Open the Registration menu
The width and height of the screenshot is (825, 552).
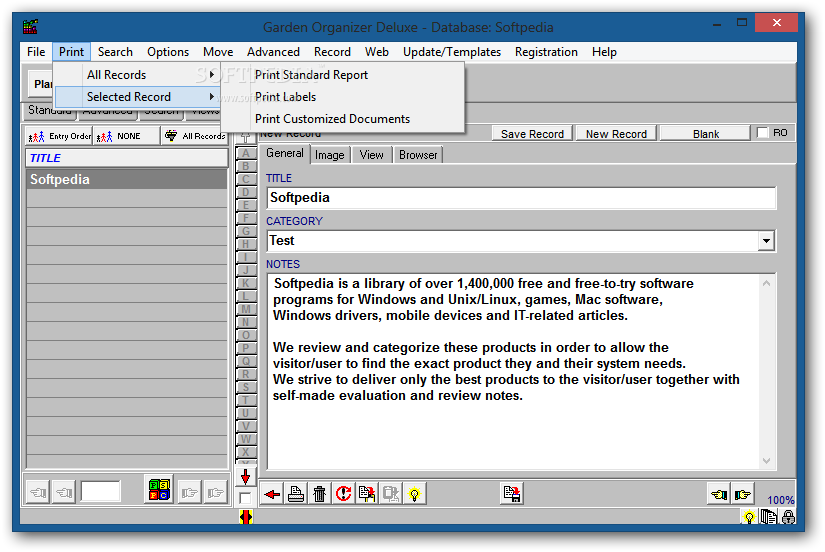(546, 52)
